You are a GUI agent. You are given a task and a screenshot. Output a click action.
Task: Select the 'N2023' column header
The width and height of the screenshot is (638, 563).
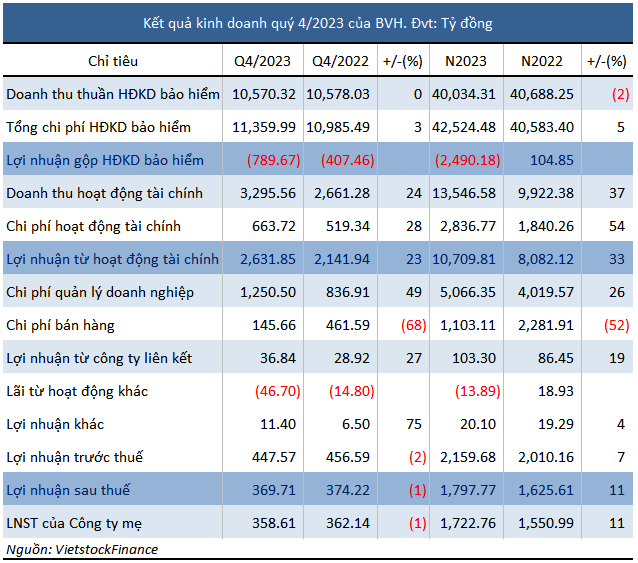point(466,61)
